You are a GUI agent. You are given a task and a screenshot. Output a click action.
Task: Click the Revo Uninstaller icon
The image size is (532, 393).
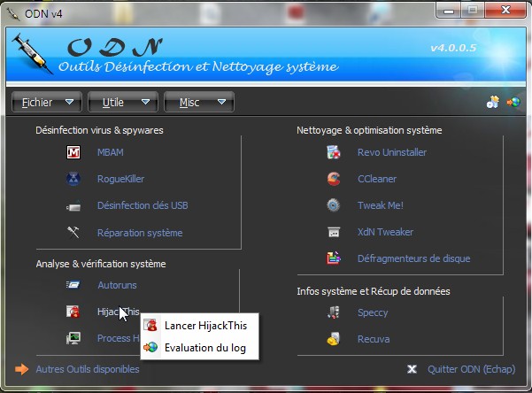334,152
